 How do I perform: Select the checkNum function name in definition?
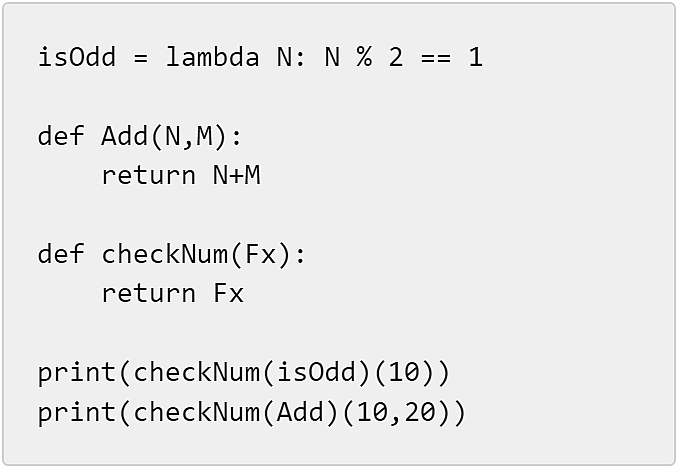tap(165, 254)
